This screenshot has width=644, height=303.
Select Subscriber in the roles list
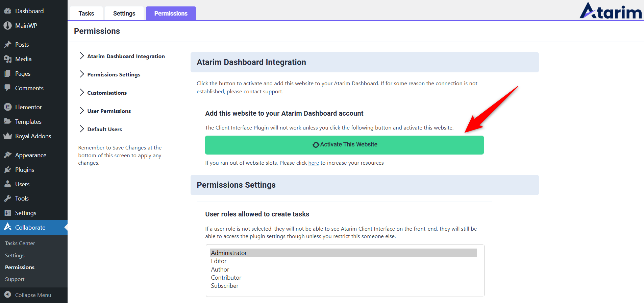(x=344, y=286)
